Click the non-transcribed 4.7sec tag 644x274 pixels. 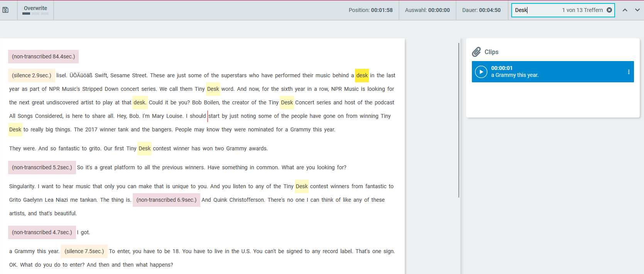click(x=42, y=232)
